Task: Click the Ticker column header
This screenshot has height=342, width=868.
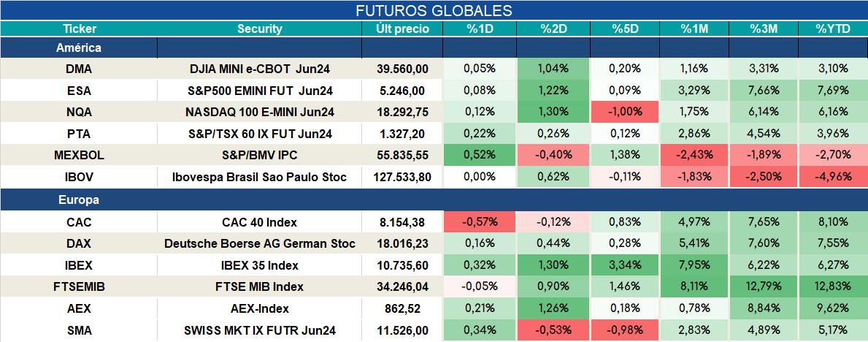Action: (79, 29)
